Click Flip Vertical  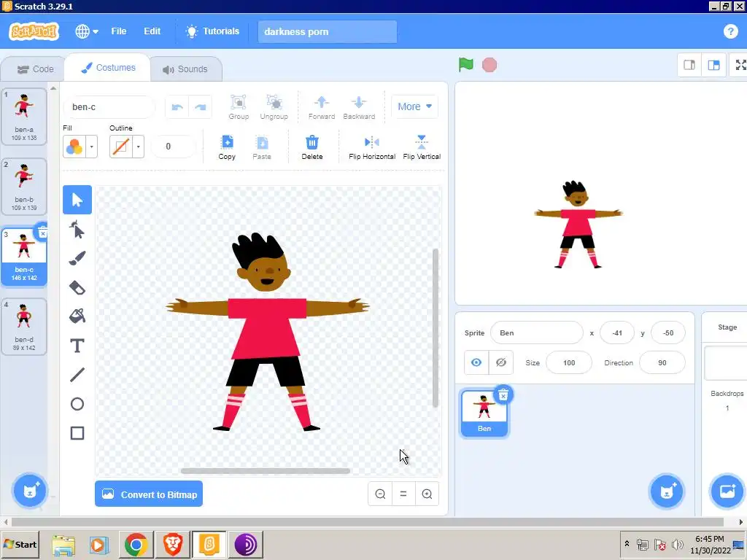(422, 147)
